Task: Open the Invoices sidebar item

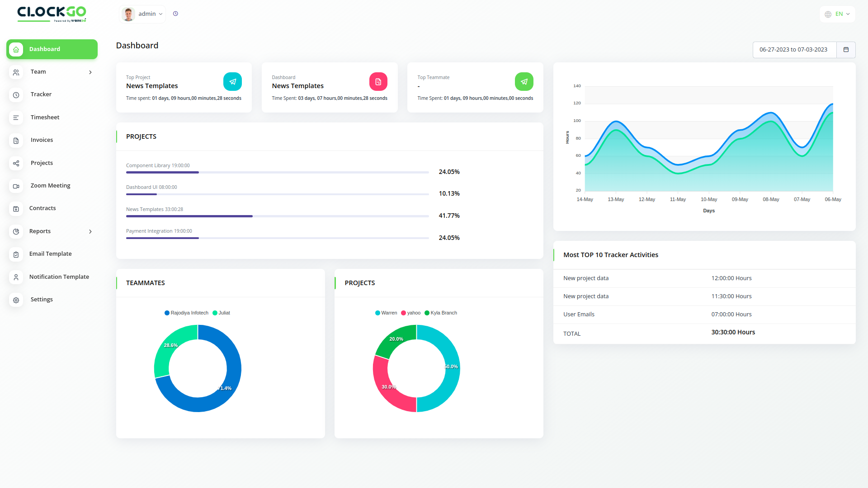Action: tap(42, 140)
